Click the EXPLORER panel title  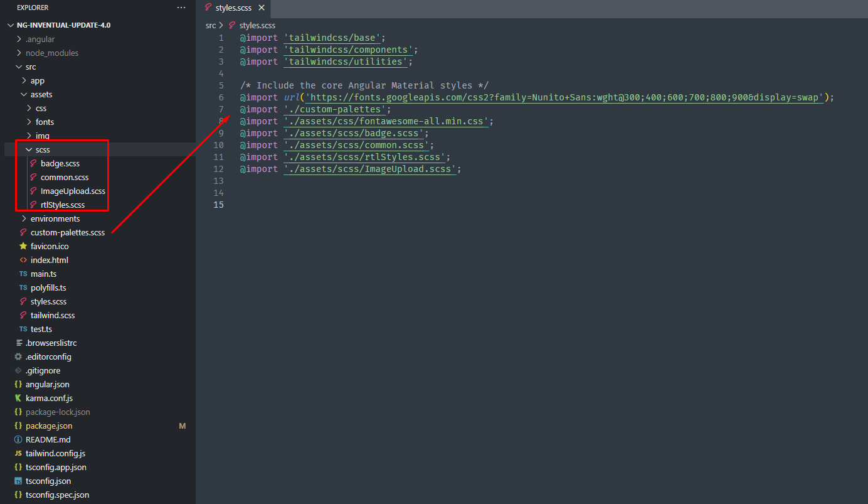tap(33, 8)
